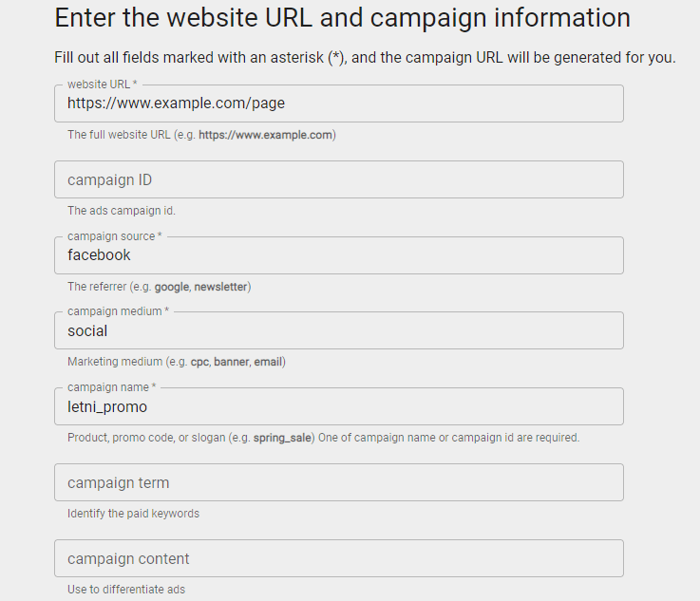700x601 pixels.
Task: Click the bold 'email' medium example
Action: [x=268, y=362]
